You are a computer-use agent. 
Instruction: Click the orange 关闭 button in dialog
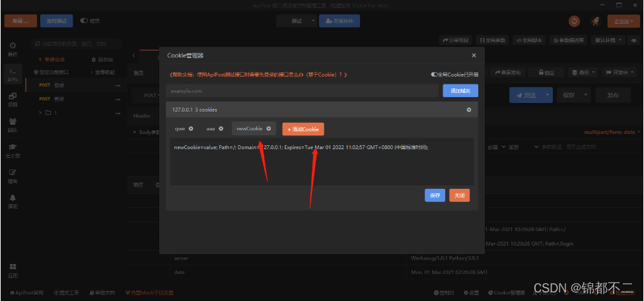460,195
